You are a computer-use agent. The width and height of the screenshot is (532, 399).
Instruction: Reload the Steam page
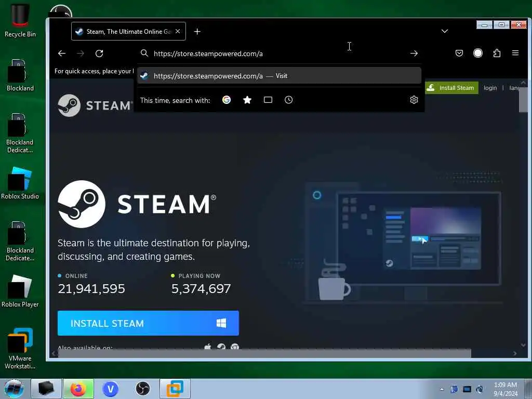click(99, 54)
